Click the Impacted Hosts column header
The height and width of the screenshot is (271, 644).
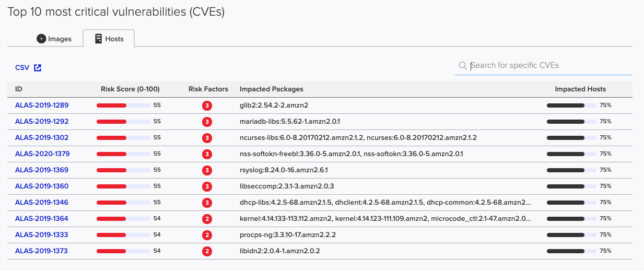[x=580, y=89]
